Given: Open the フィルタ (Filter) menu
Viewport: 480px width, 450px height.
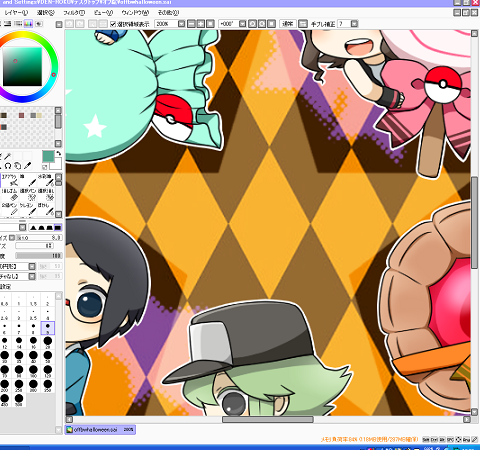Looking at the screenshot, I should 74,13.
